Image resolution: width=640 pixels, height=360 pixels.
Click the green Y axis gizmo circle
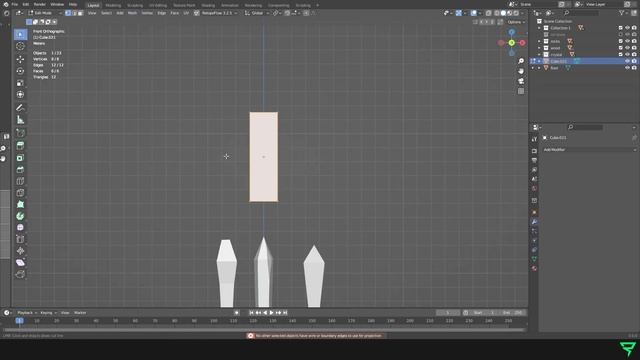point(511,43)
